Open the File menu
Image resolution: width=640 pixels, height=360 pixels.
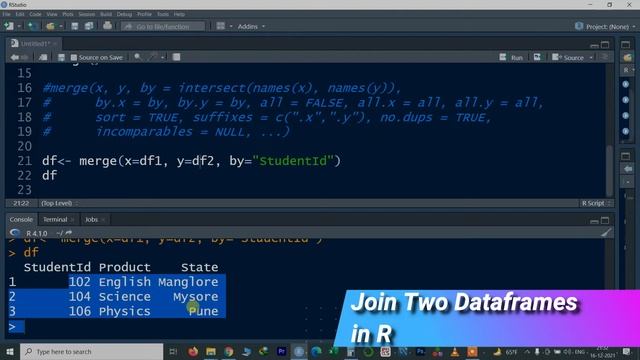coord(7,14)
